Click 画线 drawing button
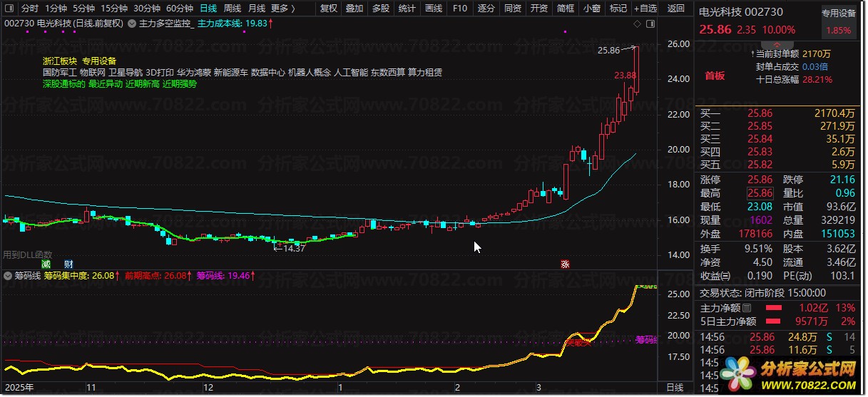This screenshot has width=868, height=397. [433, 9]
